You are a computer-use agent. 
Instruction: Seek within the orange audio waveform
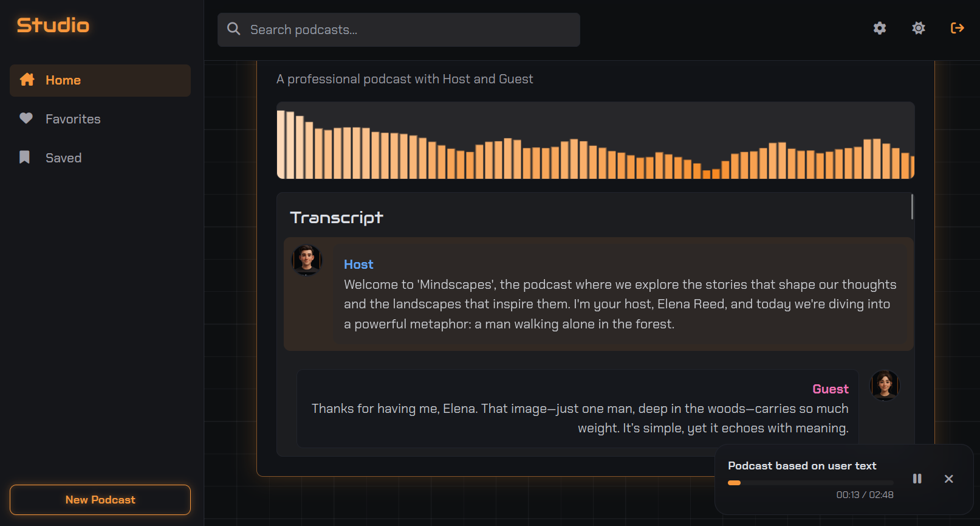[595, 146]
